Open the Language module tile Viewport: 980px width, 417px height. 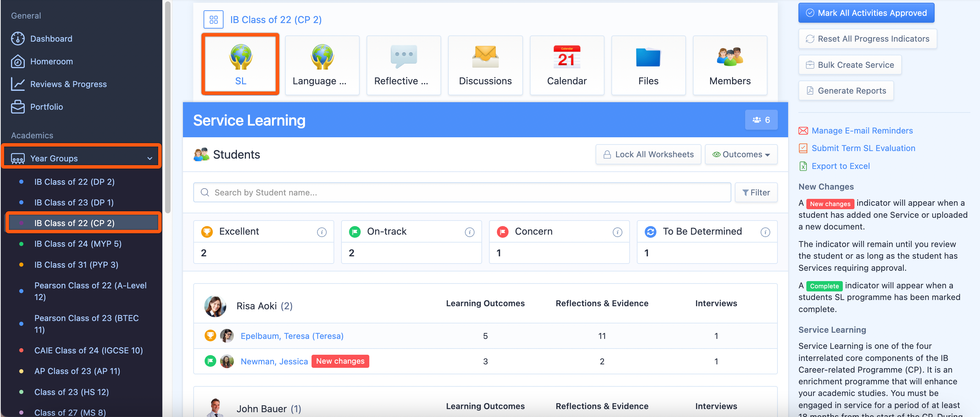pyautogui.click(x=322, y=64)
